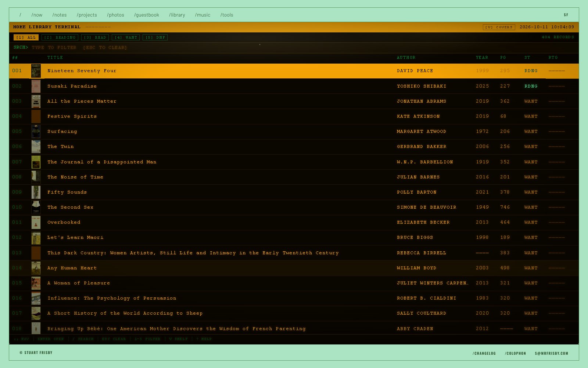Click the SF badge top right

[x=566, y=15]
